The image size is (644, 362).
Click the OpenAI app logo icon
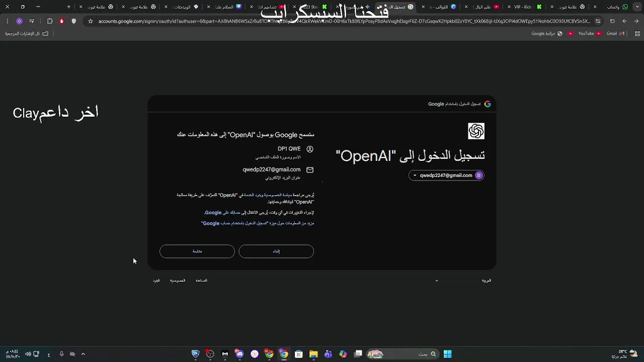tap(476, 131)
